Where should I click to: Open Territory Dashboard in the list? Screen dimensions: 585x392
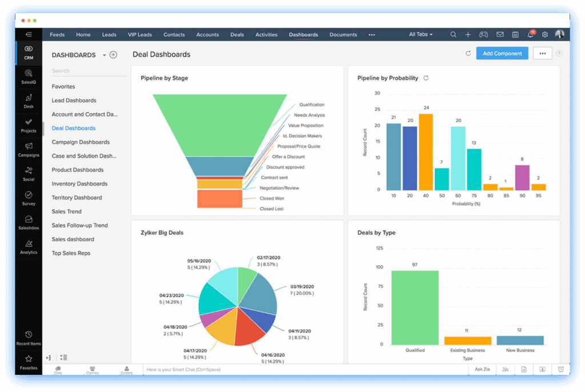tap(77, 198)
